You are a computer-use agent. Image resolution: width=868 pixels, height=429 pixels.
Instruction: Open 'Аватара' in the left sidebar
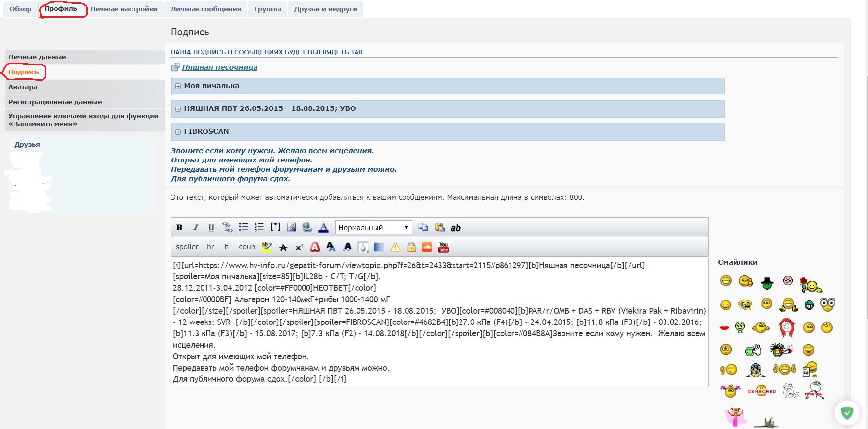[x=23, y=87]
